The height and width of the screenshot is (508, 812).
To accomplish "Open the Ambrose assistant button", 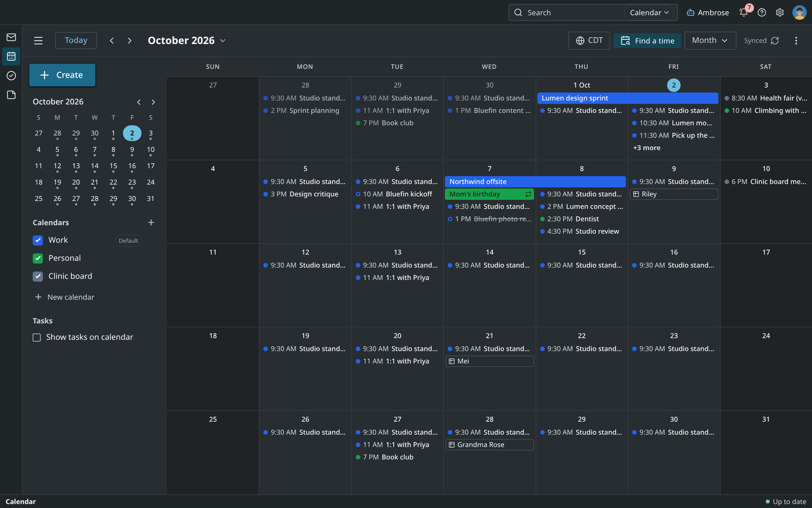I will coord(708,12).
